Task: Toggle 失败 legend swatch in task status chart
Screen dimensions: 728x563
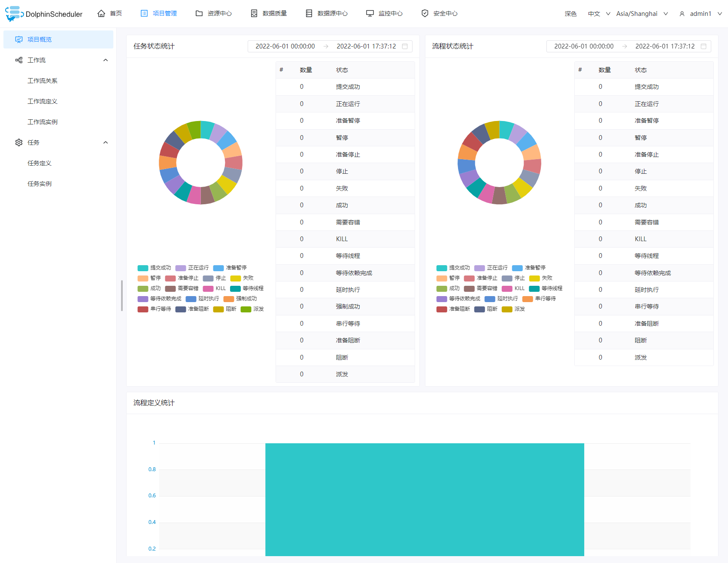Action: tap(236, 278)
